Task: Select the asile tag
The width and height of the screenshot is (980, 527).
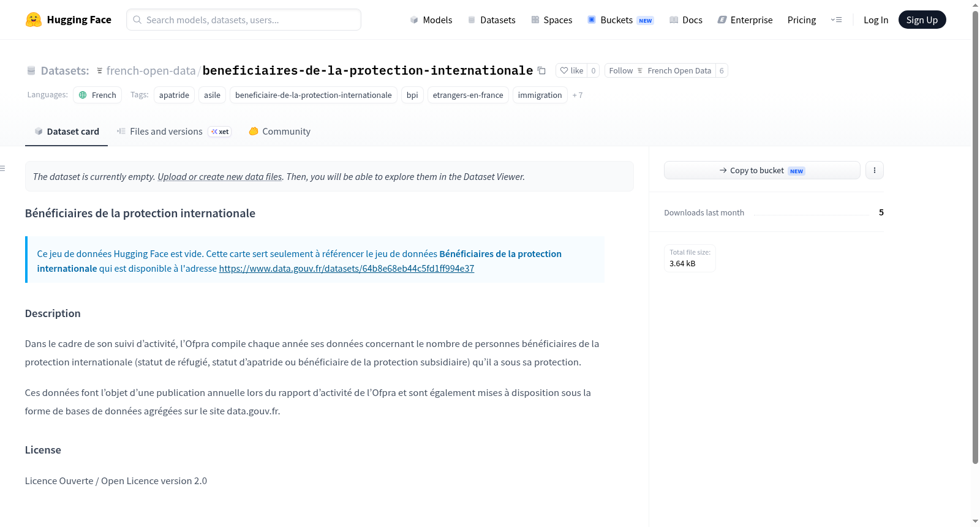Action: [x=212, y=95]
